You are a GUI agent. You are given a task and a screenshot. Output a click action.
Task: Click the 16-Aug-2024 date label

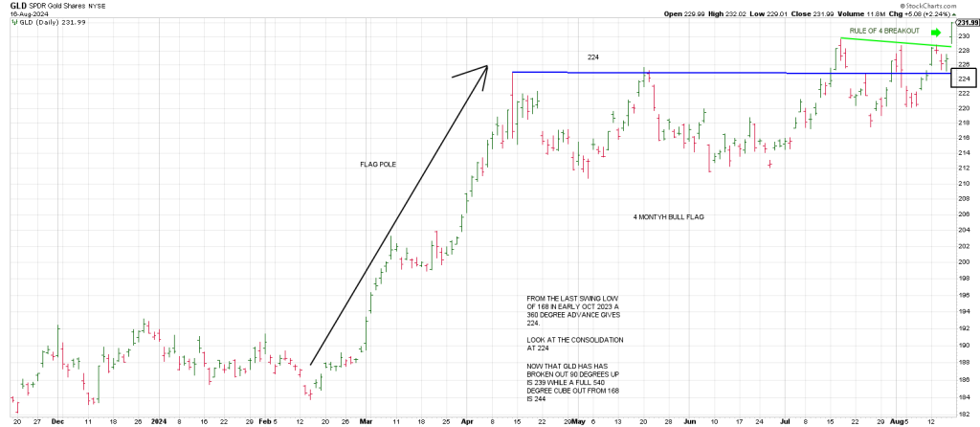click(23, 12)
